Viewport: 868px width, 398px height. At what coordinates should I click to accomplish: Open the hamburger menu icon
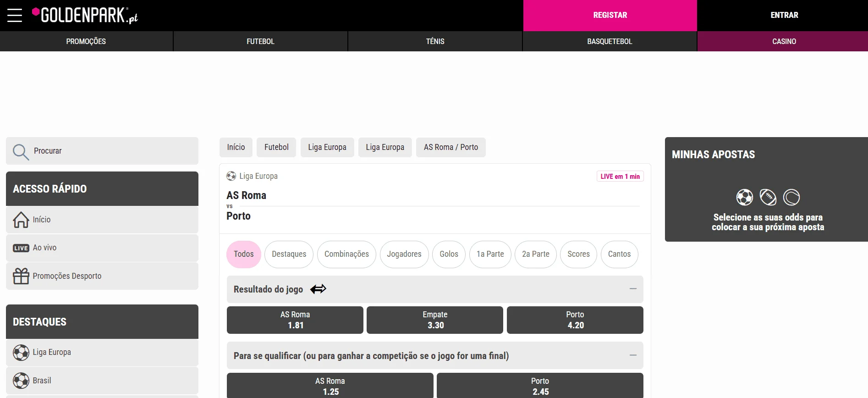pos(15,15)
